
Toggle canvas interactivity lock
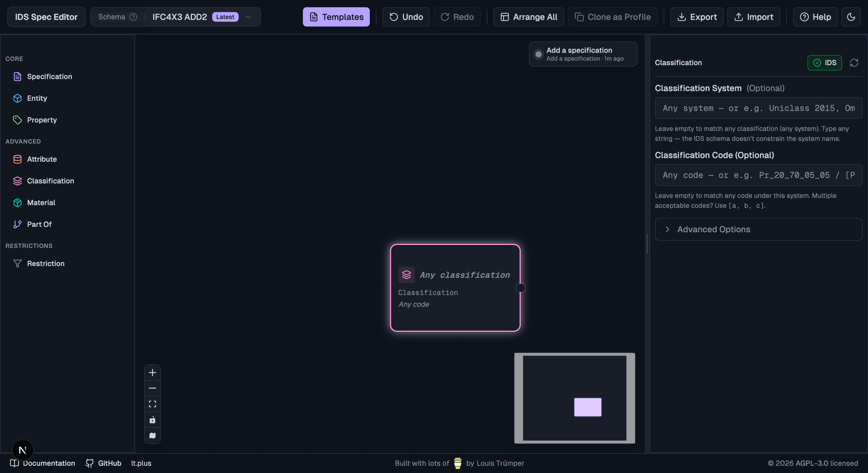pos(152,420)
